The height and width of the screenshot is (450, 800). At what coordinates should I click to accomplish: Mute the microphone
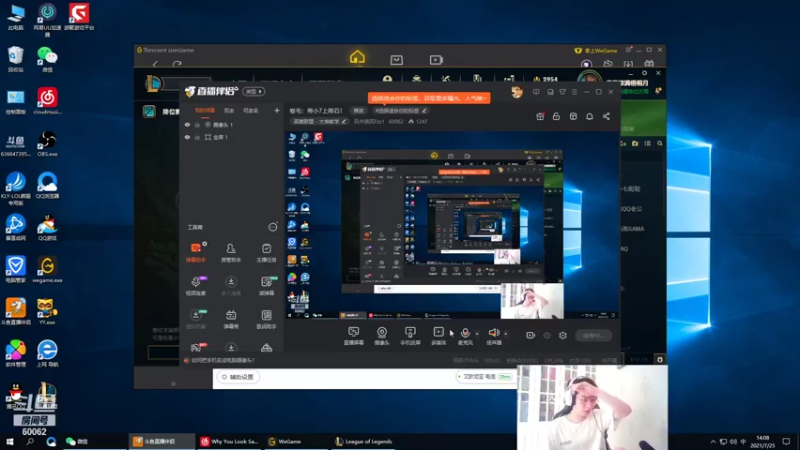[465, 336]
